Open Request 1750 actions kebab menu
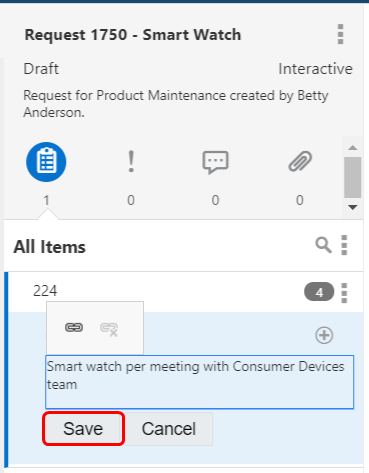This screenshot has width=369, height=473. pos(340,34)
